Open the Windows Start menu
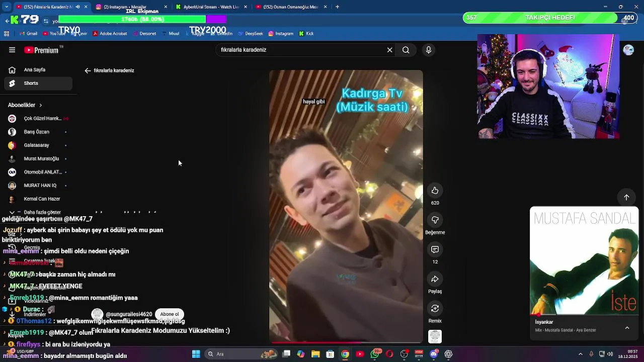The height and width of the screenshot is (362, 644). (x=196, y=354)
